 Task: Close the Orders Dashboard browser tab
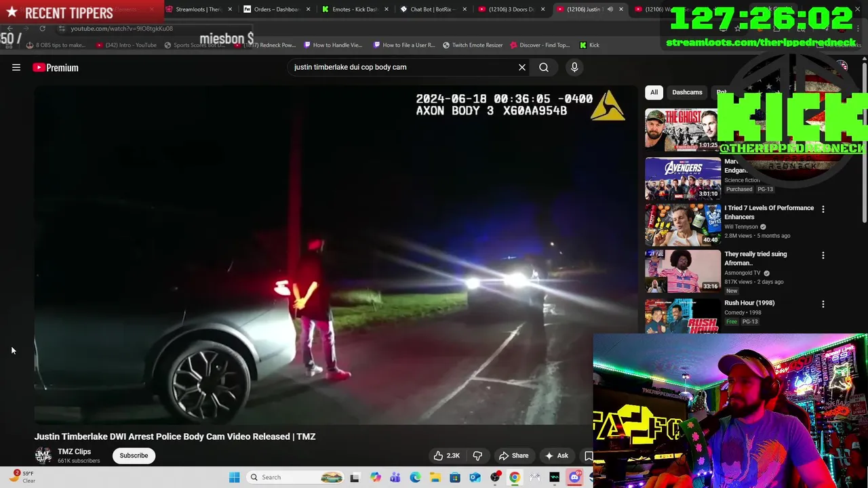309,9
